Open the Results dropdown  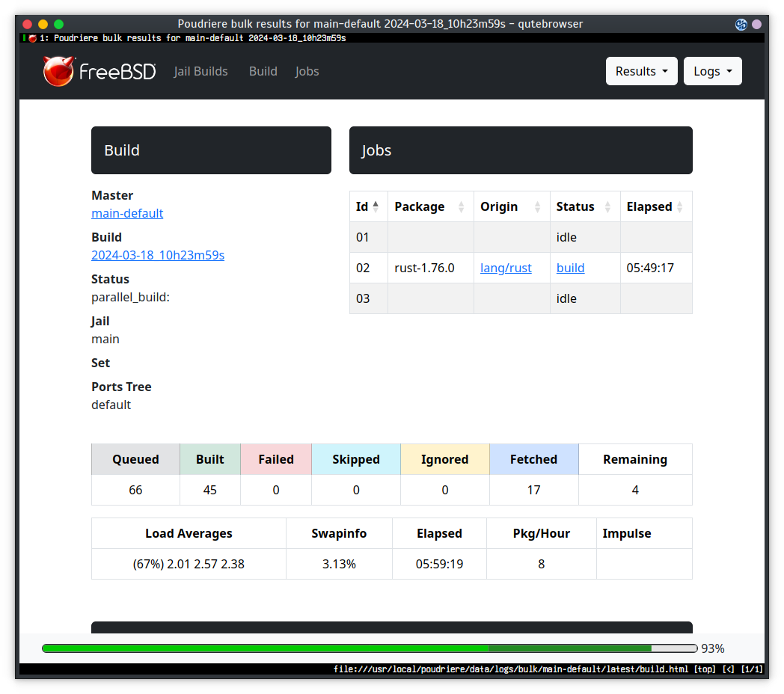click(x=641, y=71)
